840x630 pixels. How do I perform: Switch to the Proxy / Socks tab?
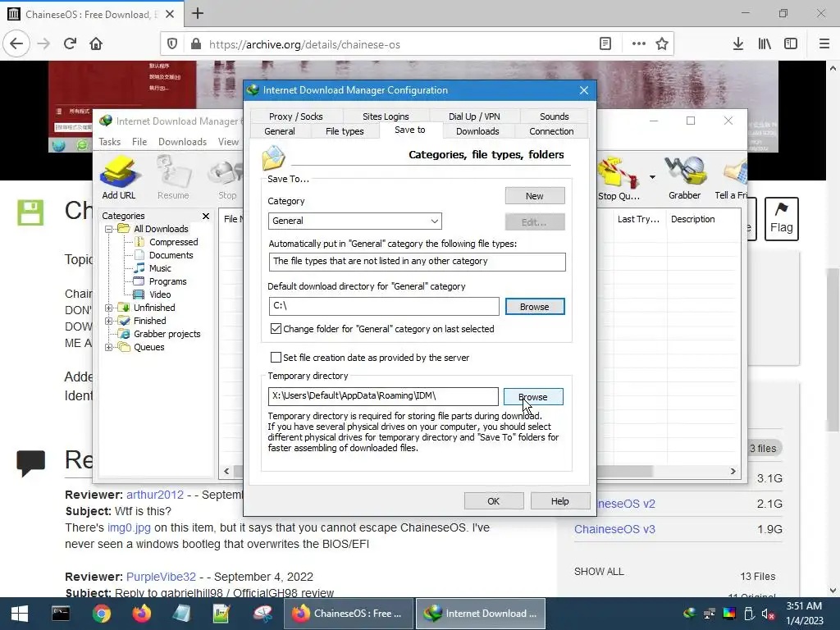(295, 116)
